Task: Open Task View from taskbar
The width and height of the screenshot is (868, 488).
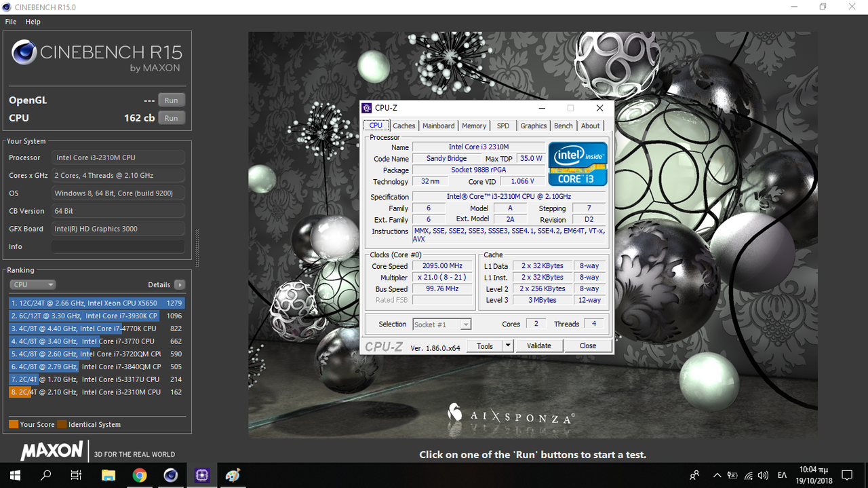Action: (77, 475)
